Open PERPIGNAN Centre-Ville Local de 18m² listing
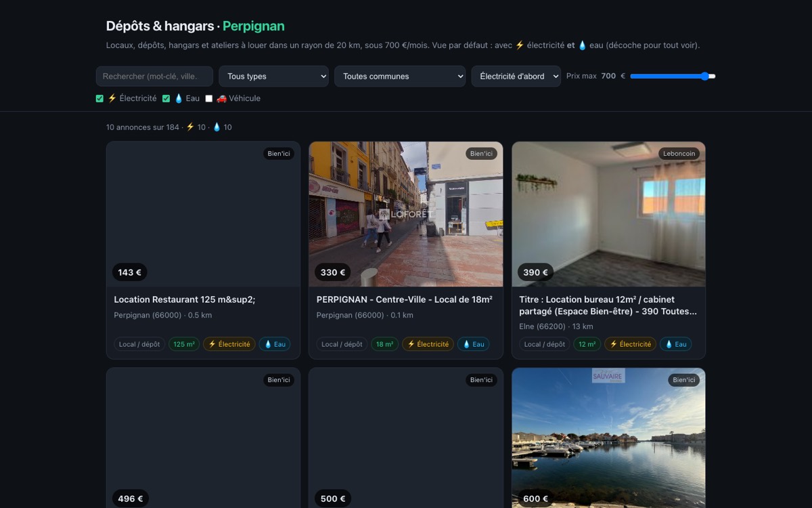Screen dimensions: 812x508 405,299
